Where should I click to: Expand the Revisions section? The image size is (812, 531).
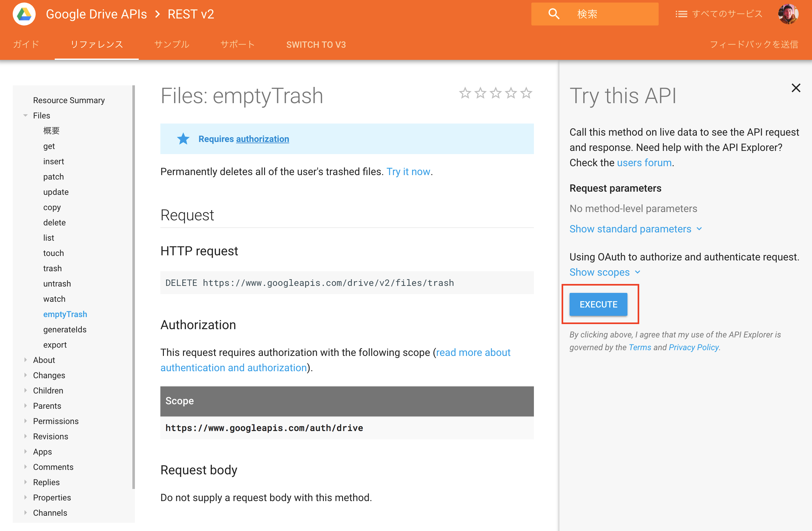[25, 436]
